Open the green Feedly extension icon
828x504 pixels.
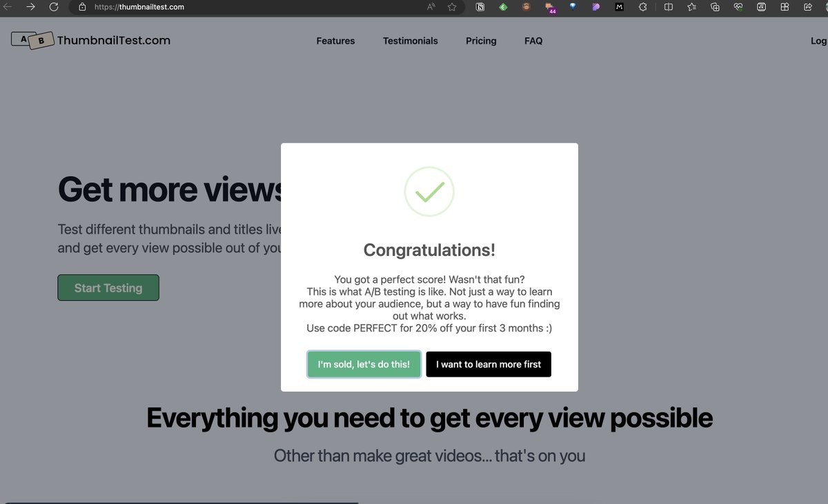(x=503, y=7)
